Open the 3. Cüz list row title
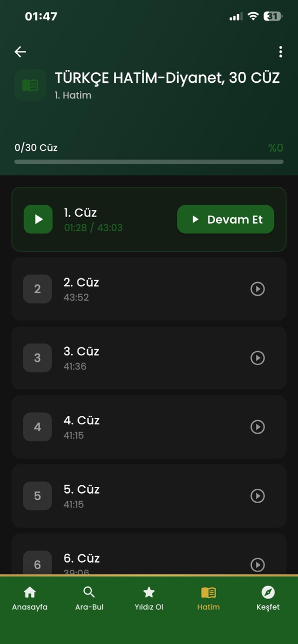Viewport: 298px width, 644px height. (x=81, y=351)
